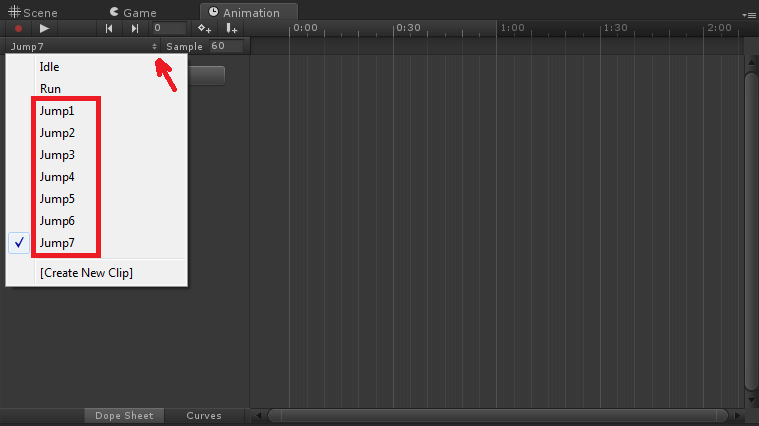Select the Jump3 clip
Viewport: 759px width, 426px height.
pyautogui.click(x=96, y=155)
